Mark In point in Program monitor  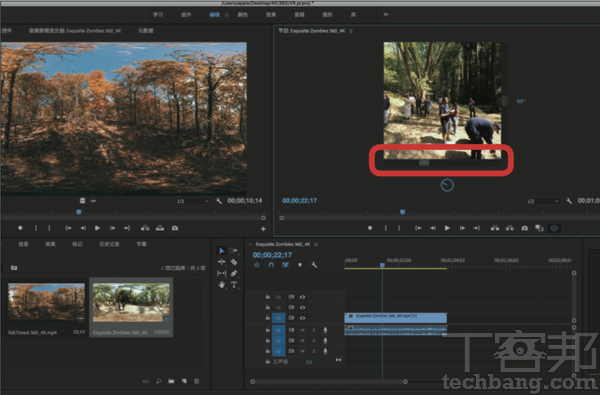[386, 228]
